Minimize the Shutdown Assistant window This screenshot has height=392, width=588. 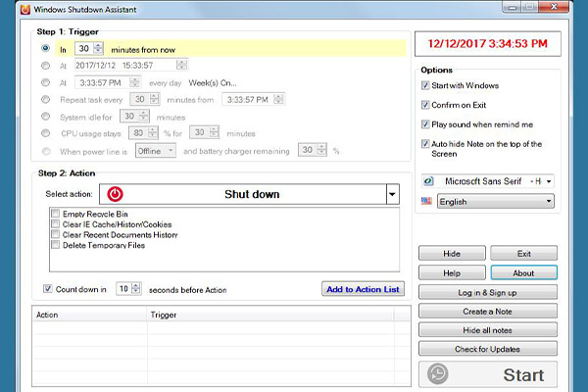click(513, 7)
